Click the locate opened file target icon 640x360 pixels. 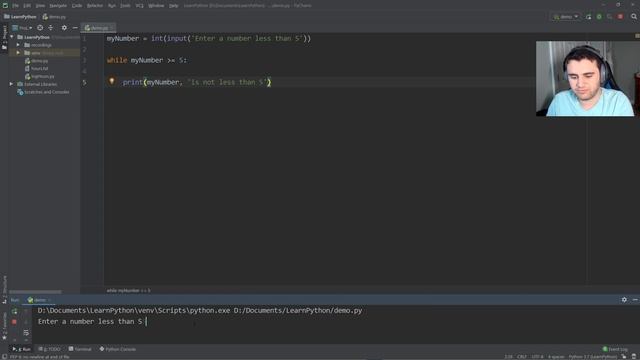40,28
